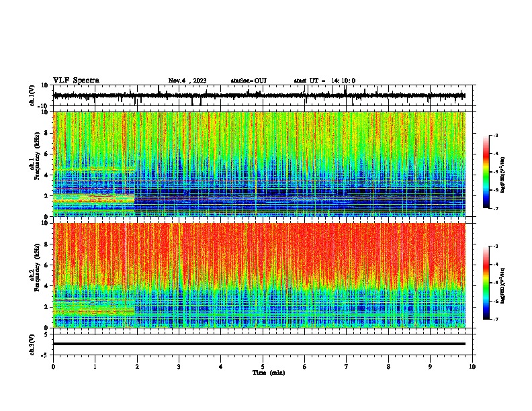Click the "10" minute tick label

point(472,367)
